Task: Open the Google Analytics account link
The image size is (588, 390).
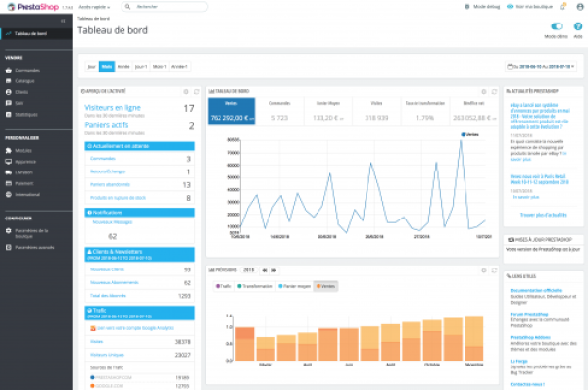Action: click(135, 328)
